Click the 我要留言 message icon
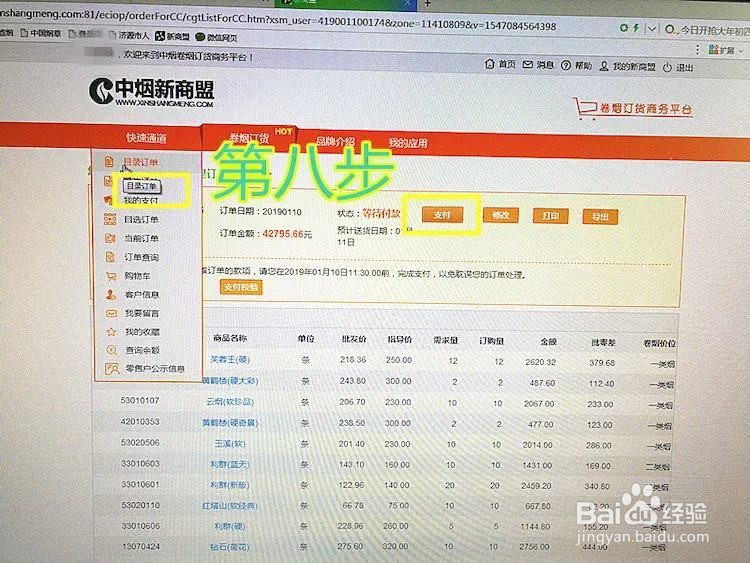This screenshot has height=563, width=750. pos(111,313)
